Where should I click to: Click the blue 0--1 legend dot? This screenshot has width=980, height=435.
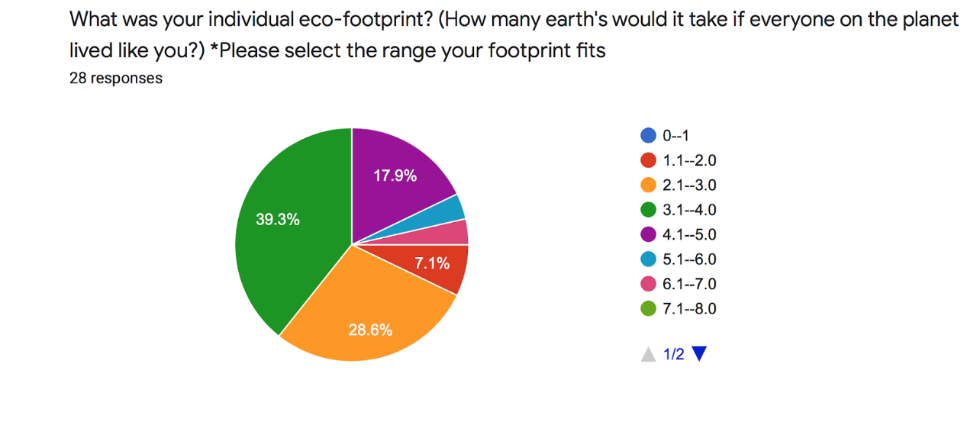pyautogui.click(x=649, y=136)
